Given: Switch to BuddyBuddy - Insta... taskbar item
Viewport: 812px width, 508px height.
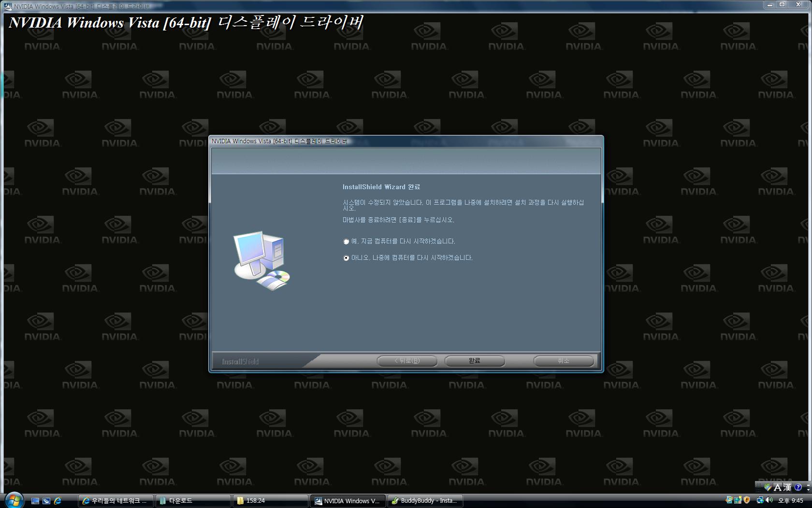Looking at the screenshot, I should coord(425,501).
